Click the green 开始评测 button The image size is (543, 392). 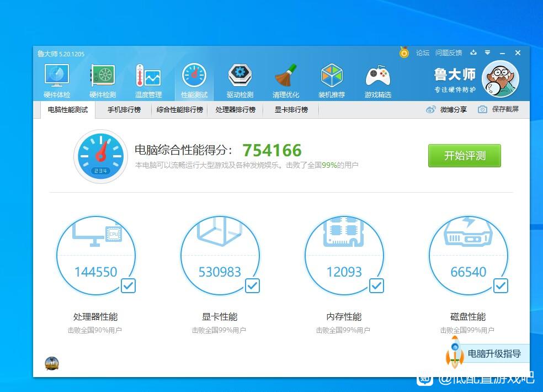[465, 156]
